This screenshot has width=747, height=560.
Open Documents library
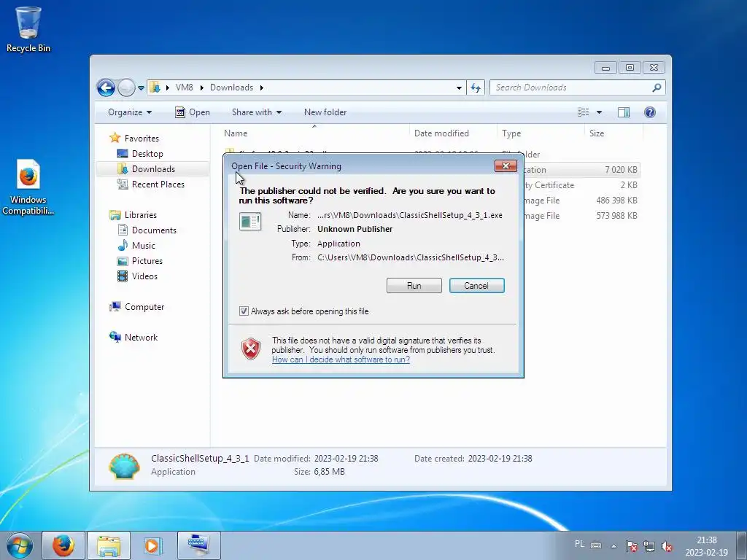(147, 230)
